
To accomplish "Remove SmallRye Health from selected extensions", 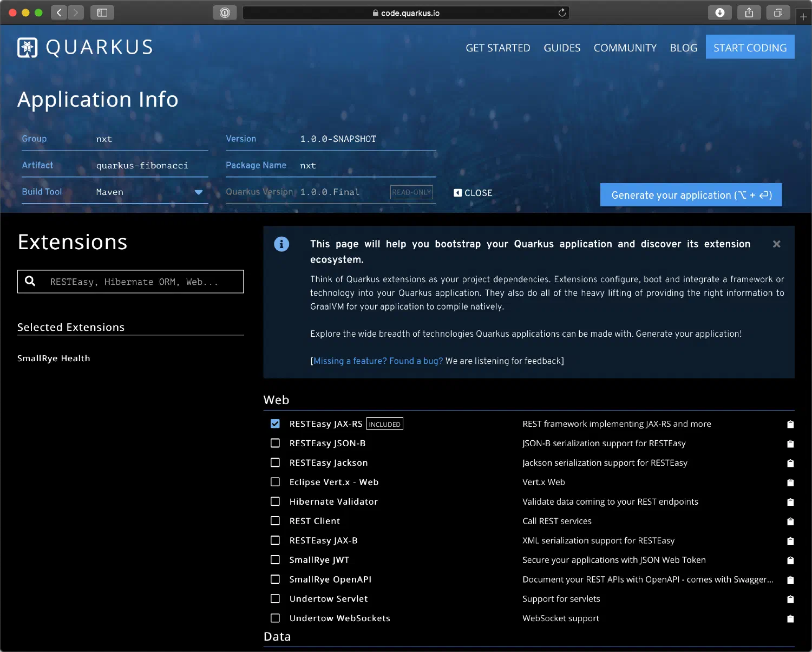I will 54,358.
